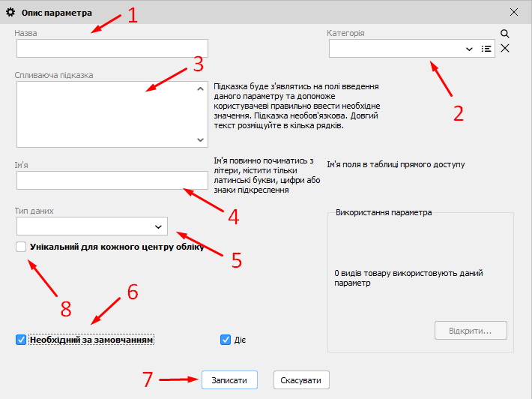This screenshot has height=399, width=532.
Task: Uncheck the Необхідний за замовчанням checkbox
Action: point(21,340)
